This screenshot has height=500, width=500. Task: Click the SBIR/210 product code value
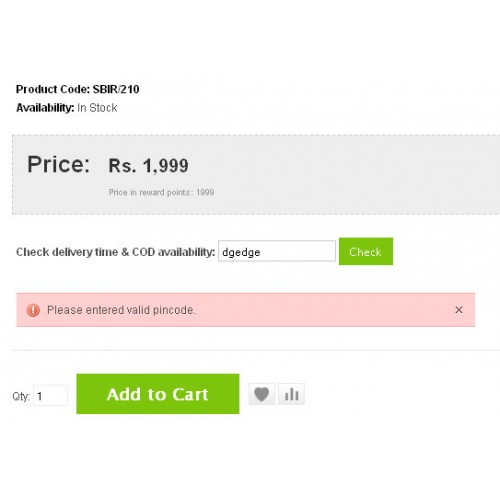[x=116, y=89]
